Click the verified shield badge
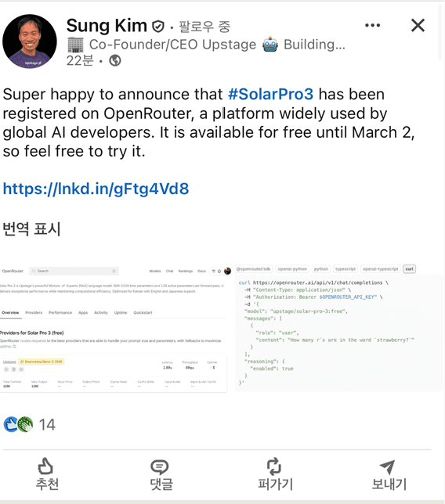Screen dimensions: 445x504 pyautogui.click(x=158, y=27)
